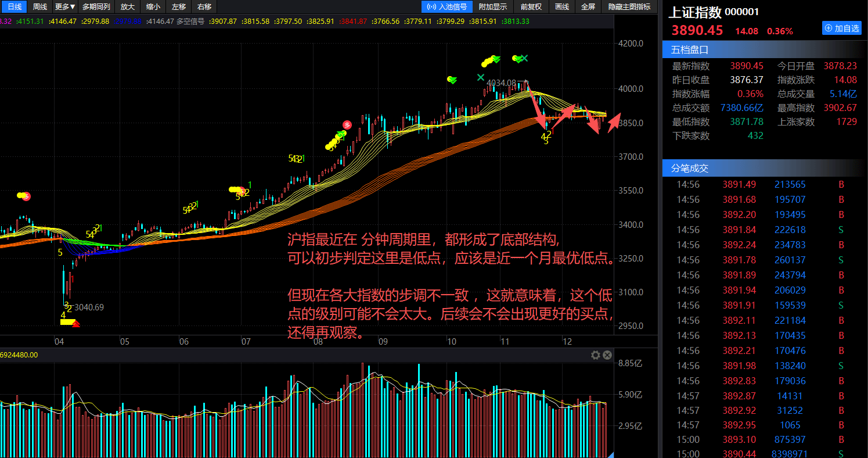Viewport: 868px width, 458px height.
Task: Click the 缩小 zoom-out tool
Action: pos(153,7)
